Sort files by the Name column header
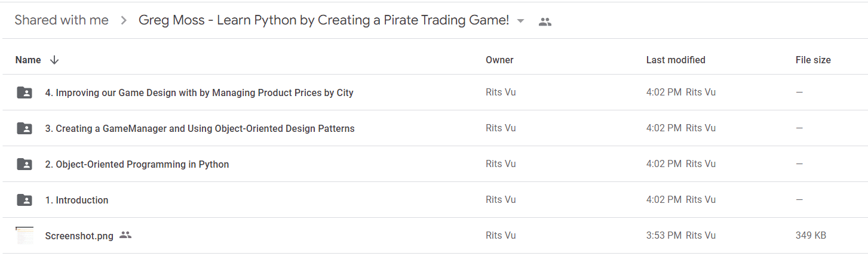The width and height of the screenshot is (868, 256). point(28,60)
